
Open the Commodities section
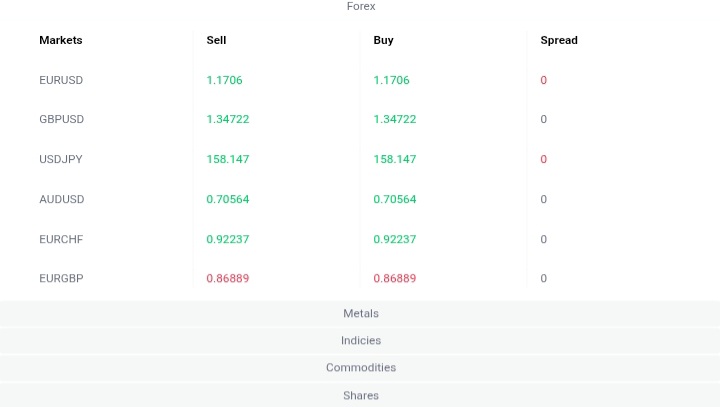point(360,368)
